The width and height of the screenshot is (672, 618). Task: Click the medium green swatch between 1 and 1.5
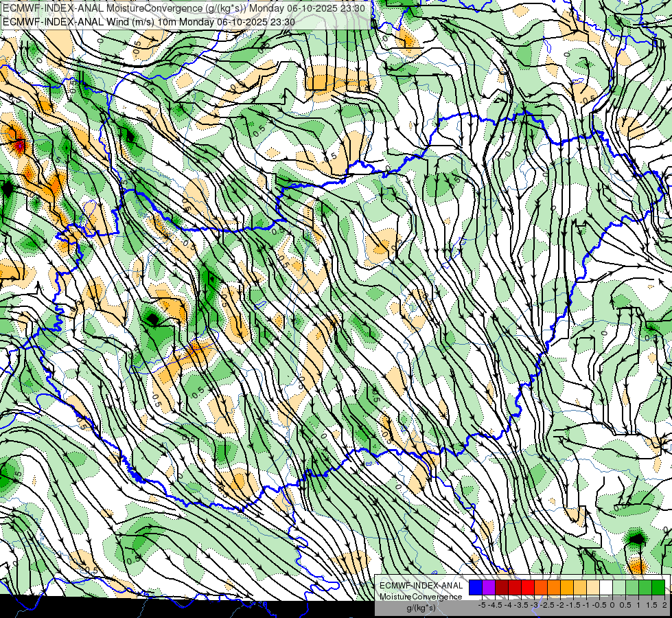645,588
